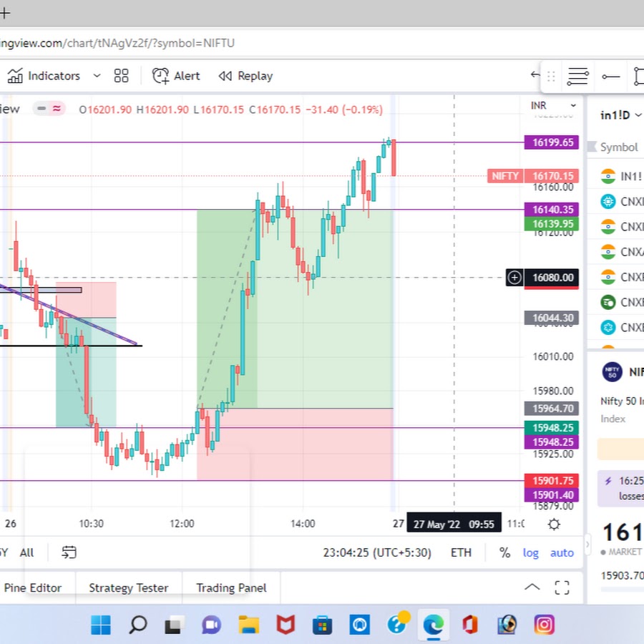This screenshot has width=644, height=644.
Task: Click the plus icon at the 16080.00 price label
Action: click(x=514, y=277)
